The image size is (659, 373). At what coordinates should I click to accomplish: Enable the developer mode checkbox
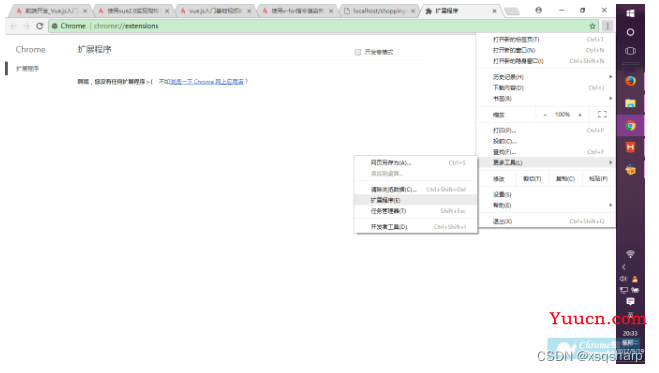pos(358,52)
